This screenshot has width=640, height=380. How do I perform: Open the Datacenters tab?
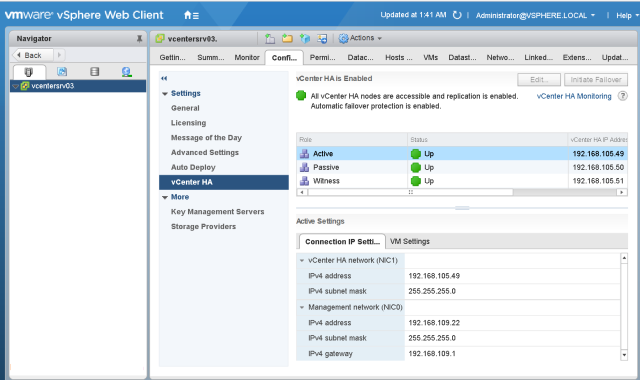coord(360,58)
